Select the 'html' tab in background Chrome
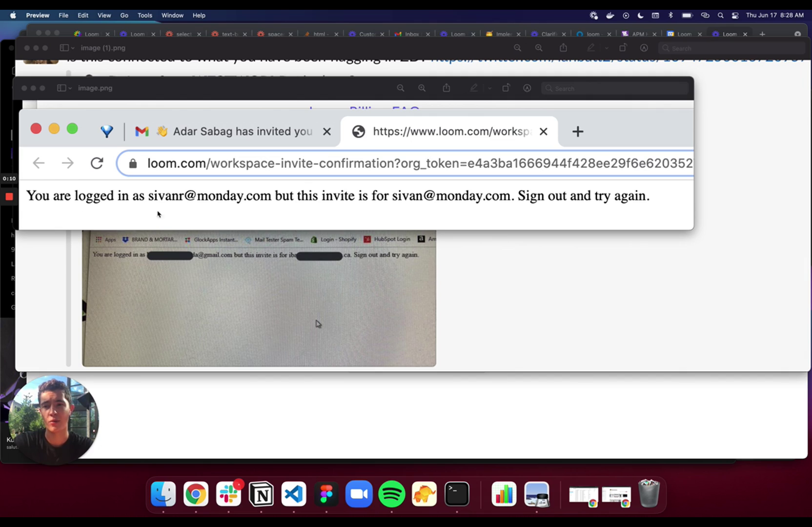This screenshot has height=527, width=812. pos(320,34)
